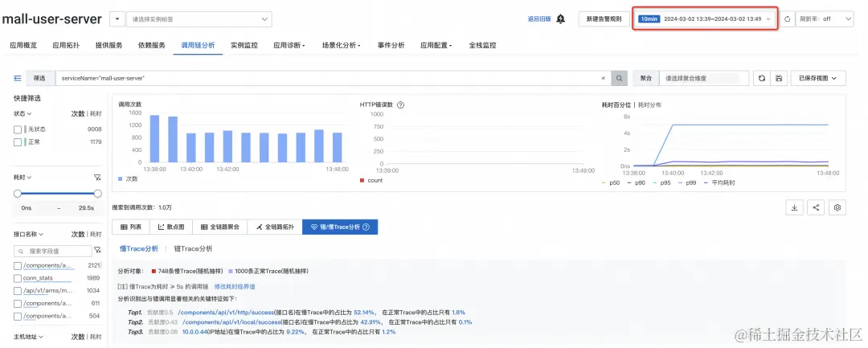The width and height of the screenshot is (868, 348).
Task: Toggle the p90 legend item
Action: coord(637,182)
